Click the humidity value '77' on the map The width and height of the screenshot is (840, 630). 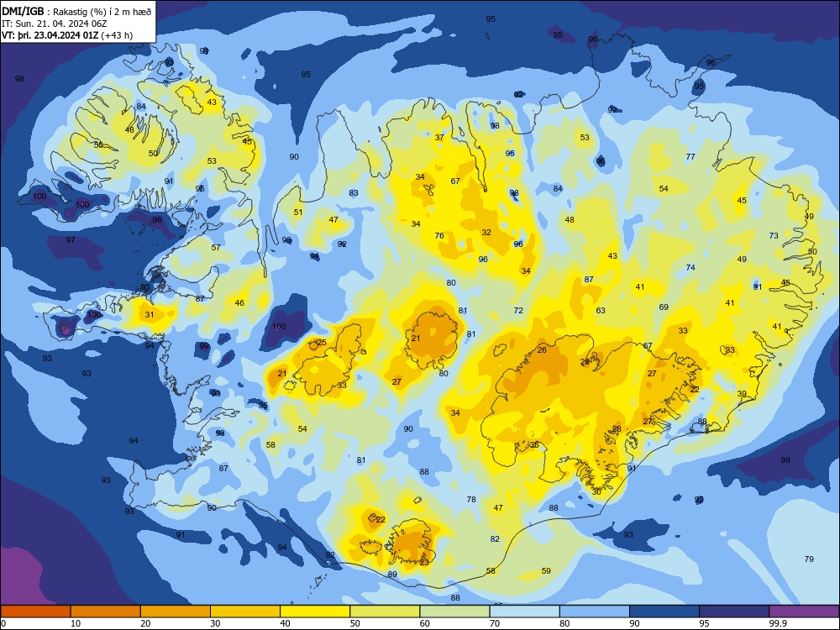[x=690, y=157]
